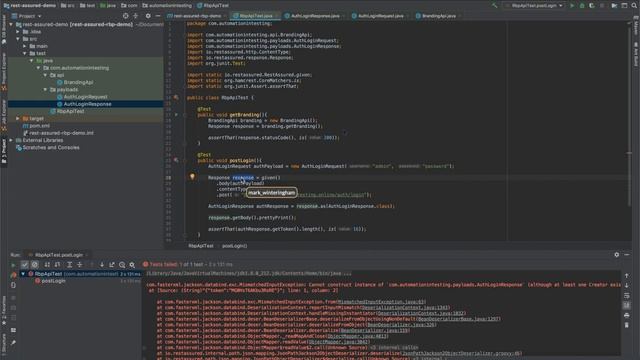Open Project panel settings gear
The image size is (640, 360).
[148, 16]
